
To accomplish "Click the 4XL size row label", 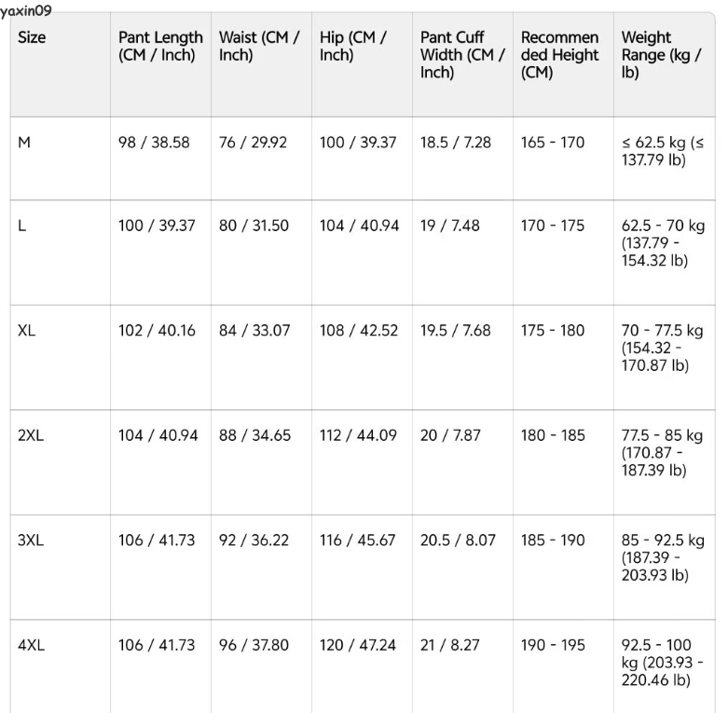I will (31, 645).
